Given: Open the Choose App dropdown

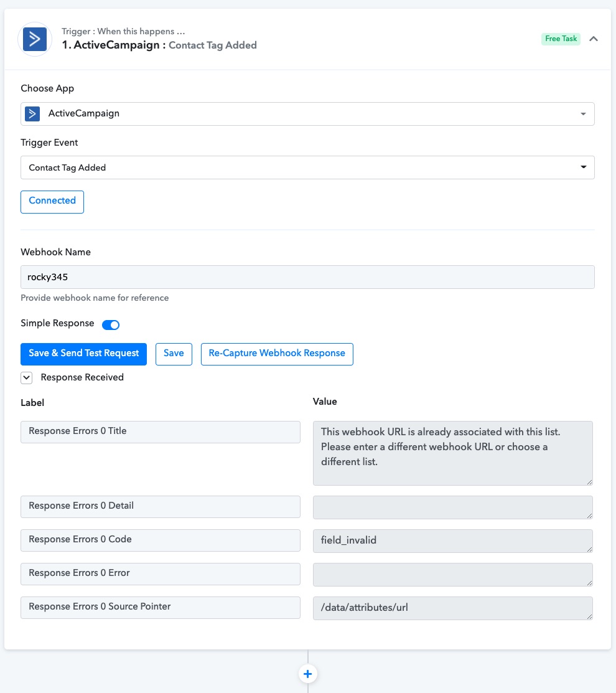Looking at the screenshot, I should 307,114.
